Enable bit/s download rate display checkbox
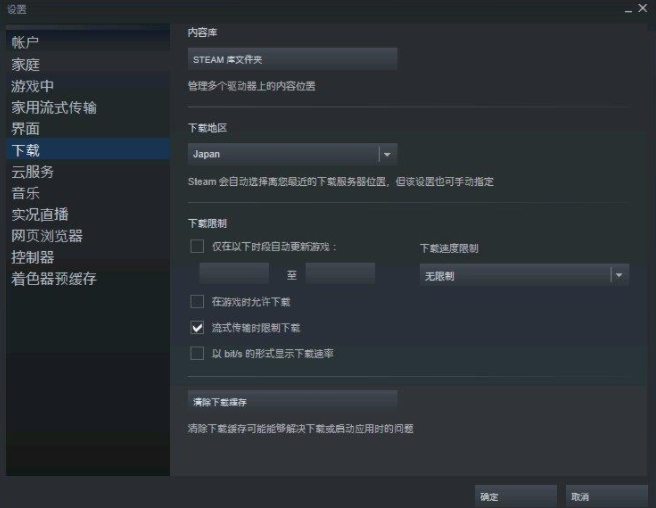The height and width of the screenshot is (508, 656). (197, 353)
